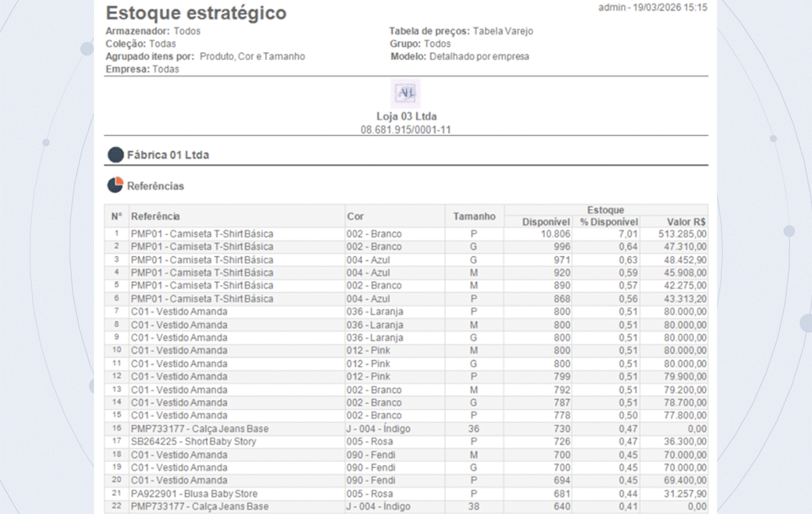Click the Valor R$ column header

tap(686, 222)
